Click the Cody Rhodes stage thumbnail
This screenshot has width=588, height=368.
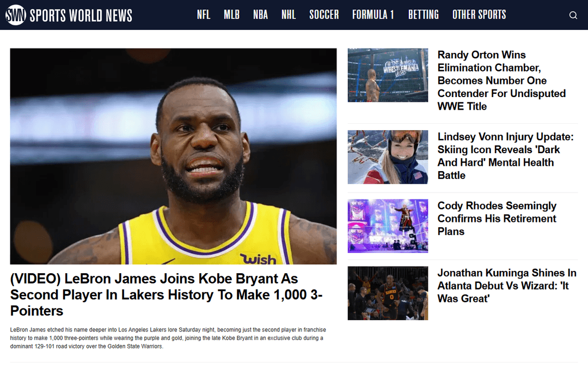[388, 226]
